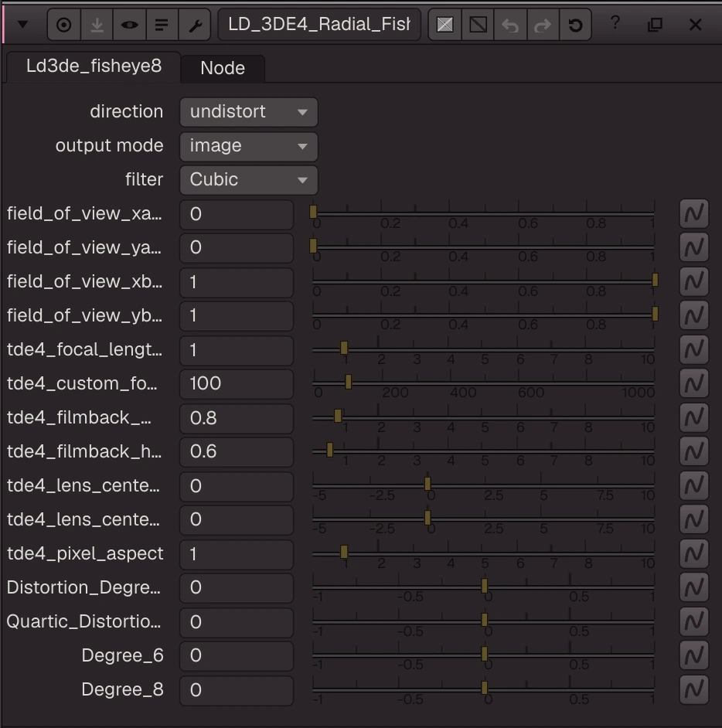The image size is (722, 728).
Task: Open animation menu for field_of_view_xa
Action: pyautogui.click(x=694, y=213)
